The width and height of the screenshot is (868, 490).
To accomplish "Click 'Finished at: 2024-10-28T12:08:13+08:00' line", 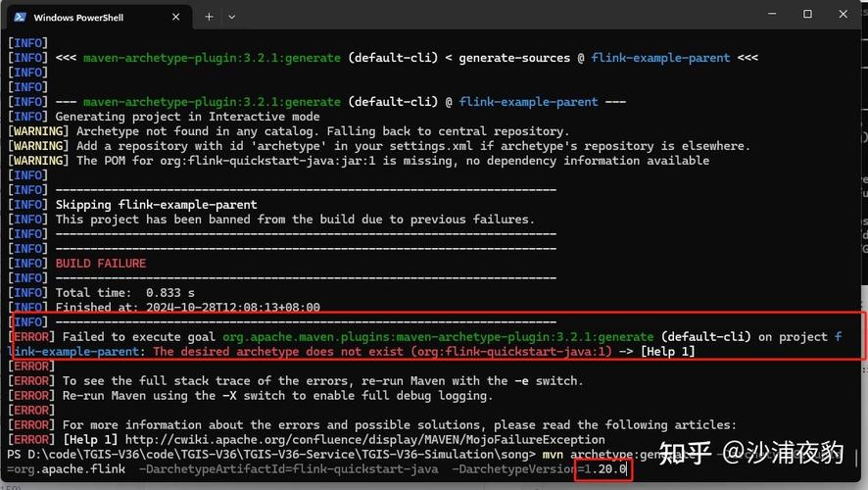I will click(188, 308).
